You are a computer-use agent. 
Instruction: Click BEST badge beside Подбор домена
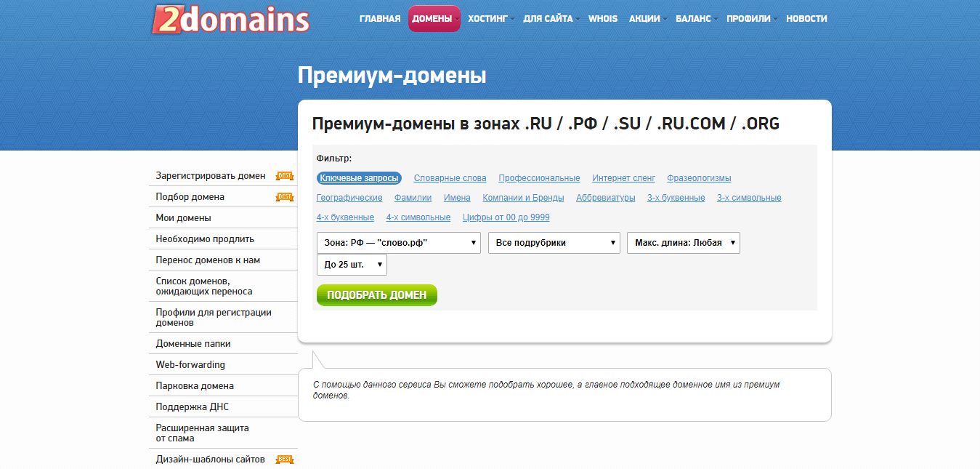pyautogui.click(x=285, y=197)
